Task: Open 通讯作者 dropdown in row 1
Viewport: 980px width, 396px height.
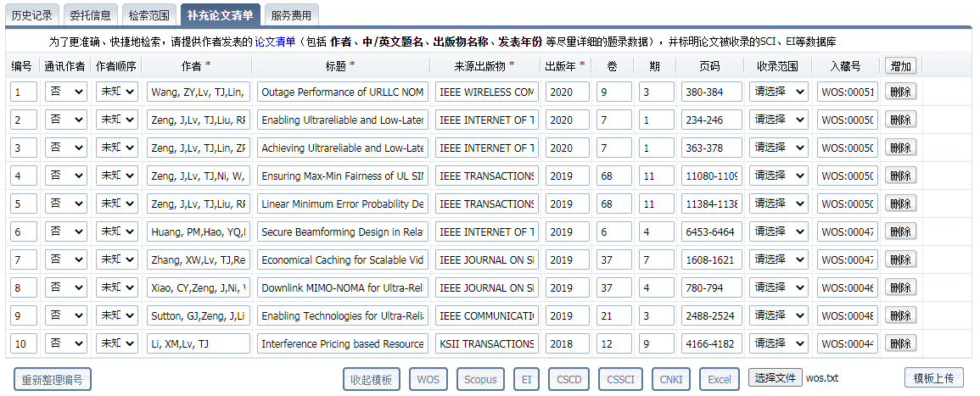Action: point(66,92)
